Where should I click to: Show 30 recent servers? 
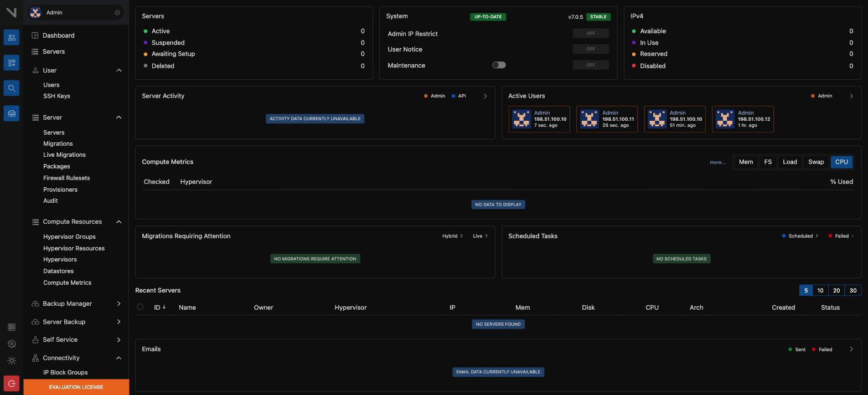pyautogui.click(x=853, y=290)
